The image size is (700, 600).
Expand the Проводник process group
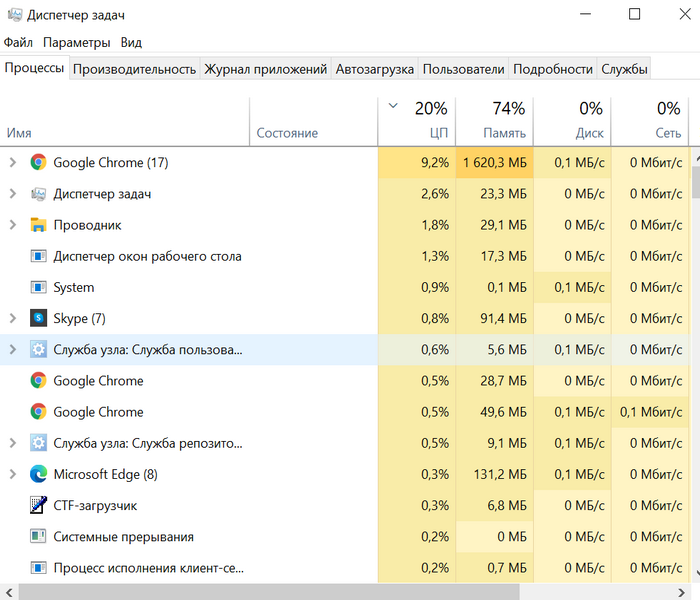click(x=12, y=225)
